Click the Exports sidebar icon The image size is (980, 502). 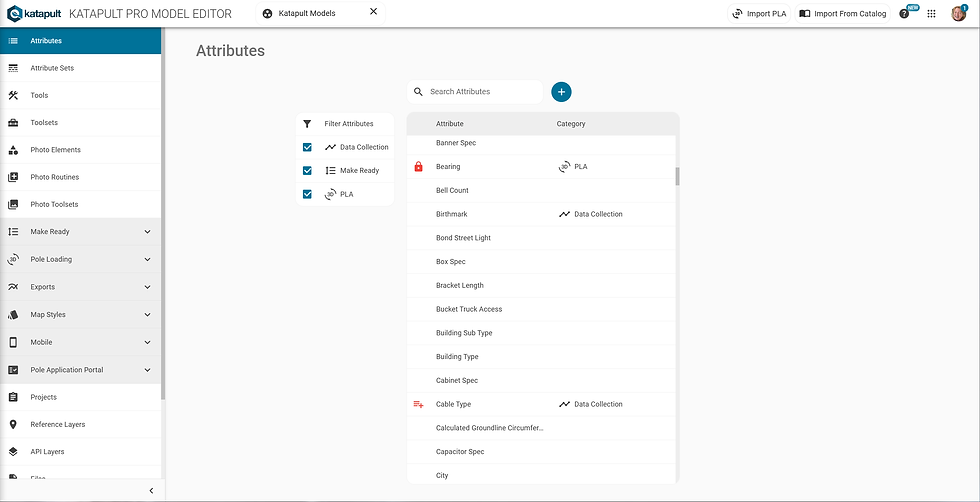point(13,287)
